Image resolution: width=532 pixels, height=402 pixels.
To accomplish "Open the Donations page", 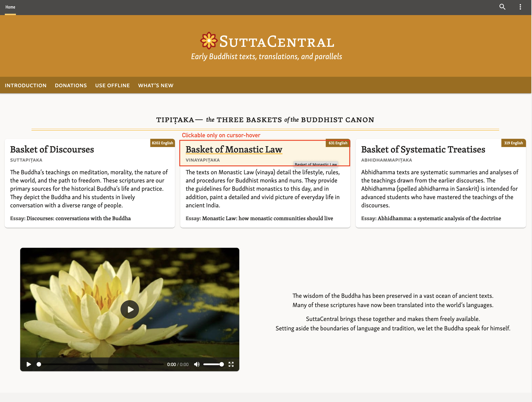I will [x=71, y=86].
